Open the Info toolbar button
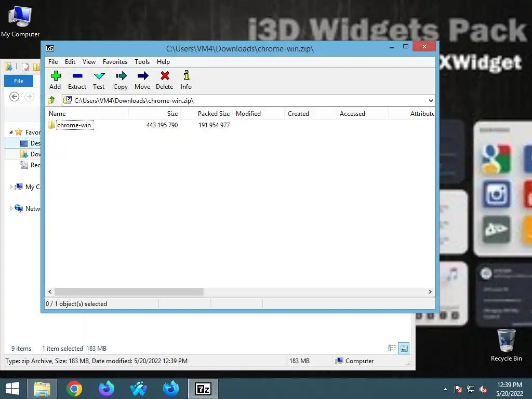This screenshot has height=399, width=532. [x=186, y=80]
